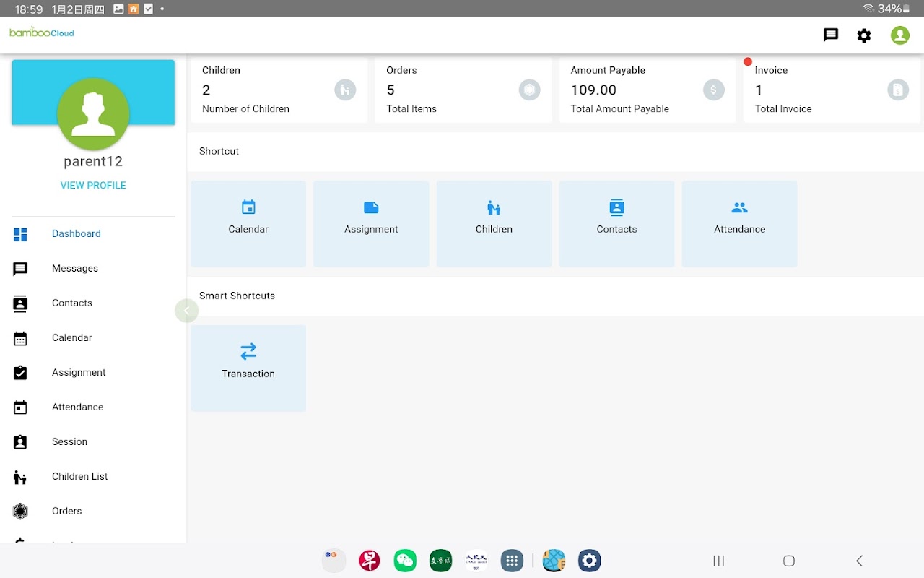Tap the parent12 profile avatar picture
The height and width of the screenshot is (578, 924).
(93, 114)
